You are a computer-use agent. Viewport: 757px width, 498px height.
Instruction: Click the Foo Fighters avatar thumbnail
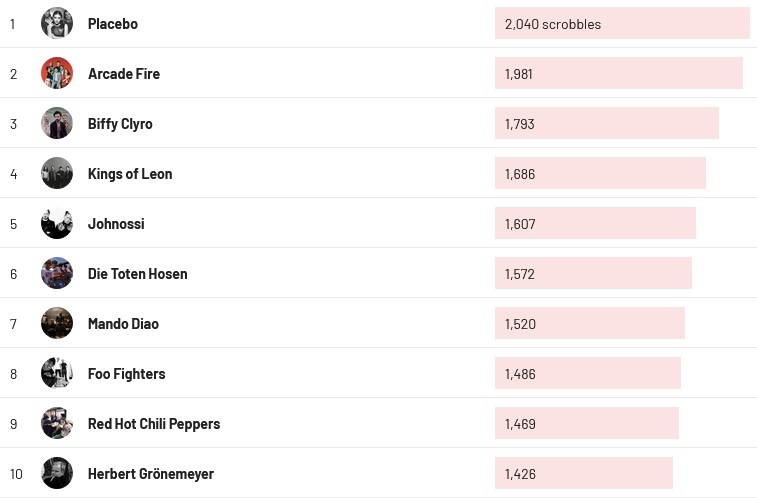pyautogui.click(x=57, y=373)
